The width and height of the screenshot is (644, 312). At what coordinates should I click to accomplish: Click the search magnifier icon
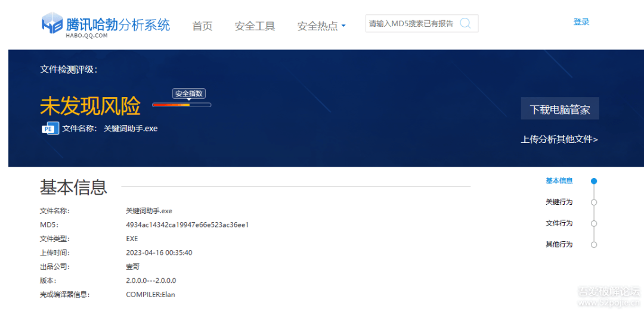(465, 23)
